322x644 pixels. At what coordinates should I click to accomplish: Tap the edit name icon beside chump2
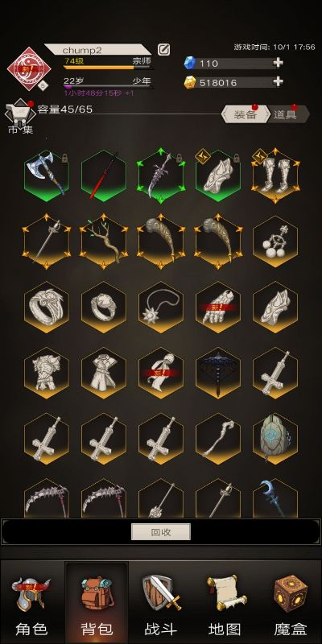pyautogui.click(x=163, y=50)
